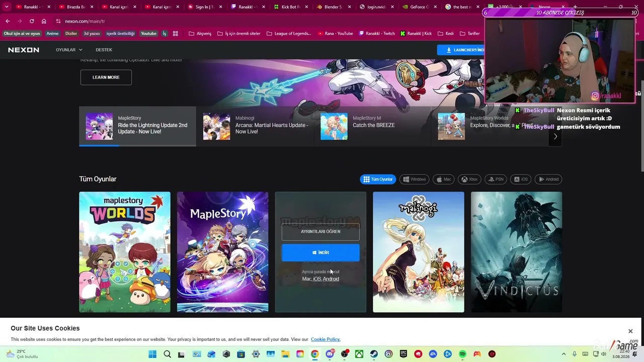Go back with the browser back arrow

(x=8, y=21)
